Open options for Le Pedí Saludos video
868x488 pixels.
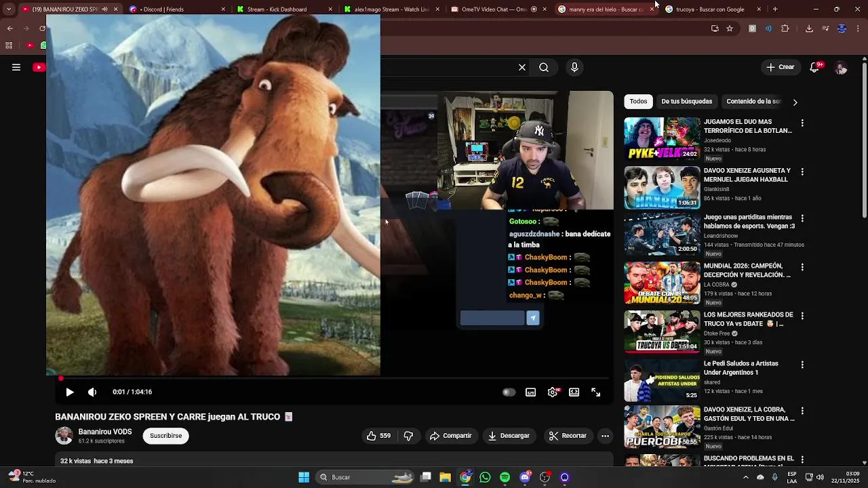[802, 365]
